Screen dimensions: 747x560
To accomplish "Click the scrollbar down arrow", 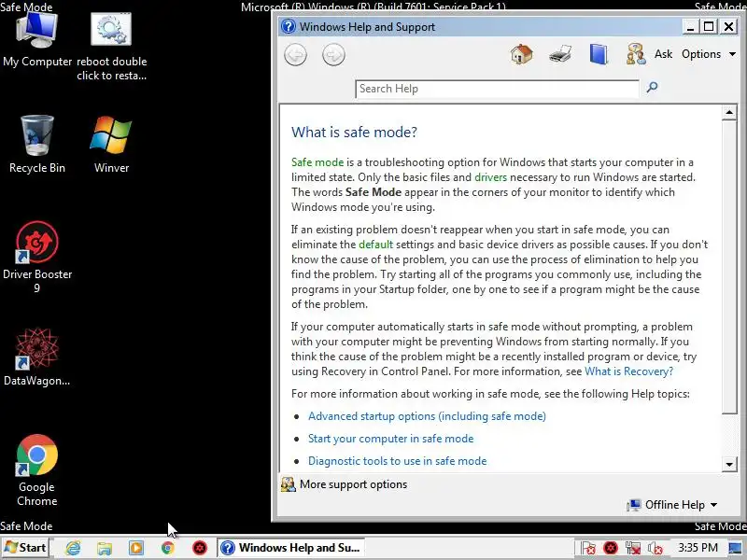I will pos(729,464).
